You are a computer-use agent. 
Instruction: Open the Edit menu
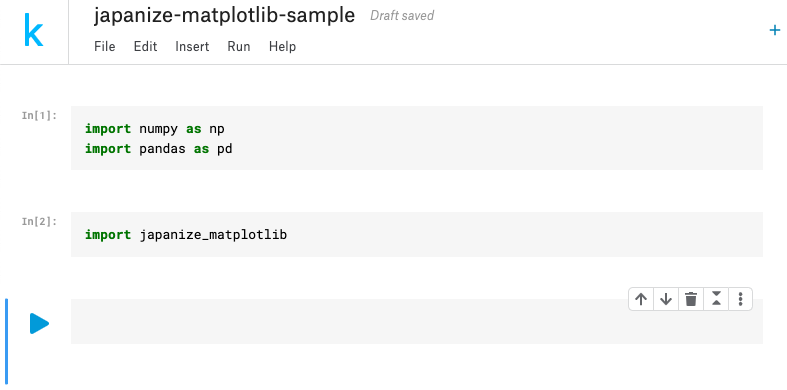145,47
